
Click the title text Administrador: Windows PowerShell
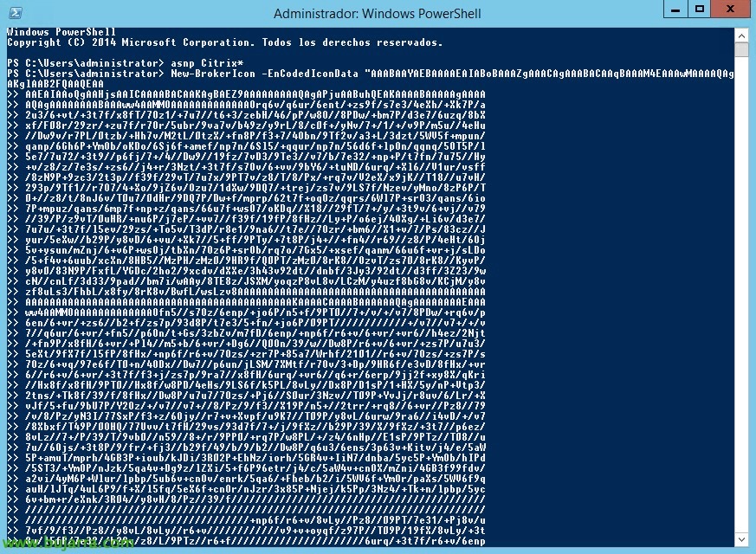coord(377,14)
